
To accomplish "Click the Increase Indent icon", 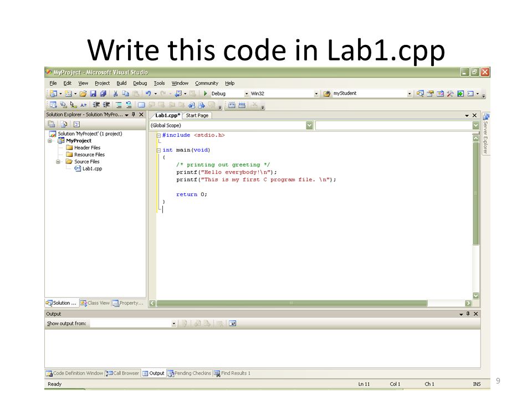I will pyautogui.click(x=106, y=105).
